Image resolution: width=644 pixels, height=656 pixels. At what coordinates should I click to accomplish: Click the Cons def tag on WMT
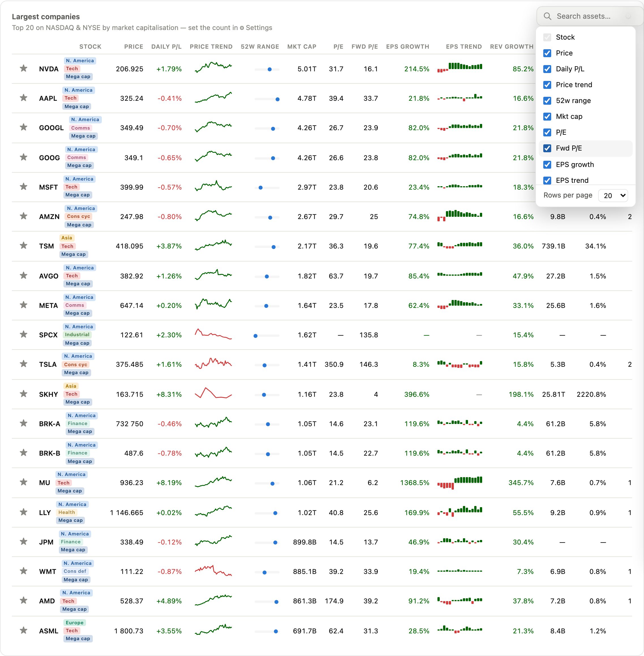pyautogui.click(x=75, y=571)
